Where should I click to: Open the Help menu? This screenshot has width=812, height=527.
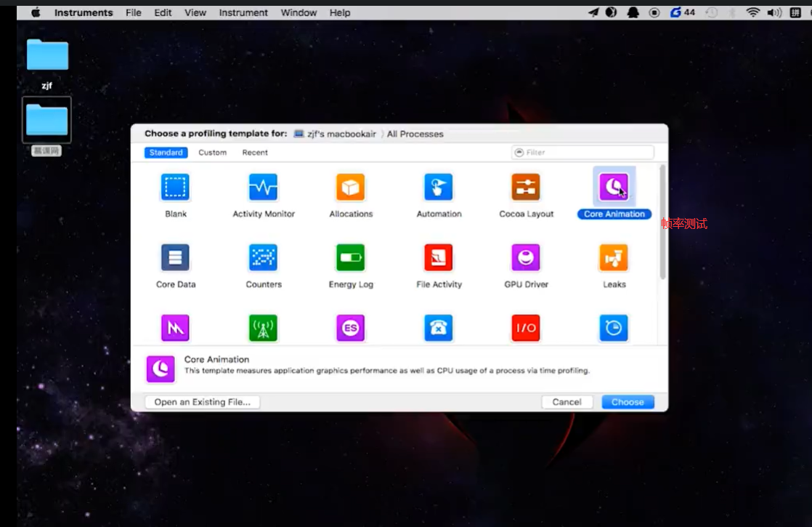340,12
